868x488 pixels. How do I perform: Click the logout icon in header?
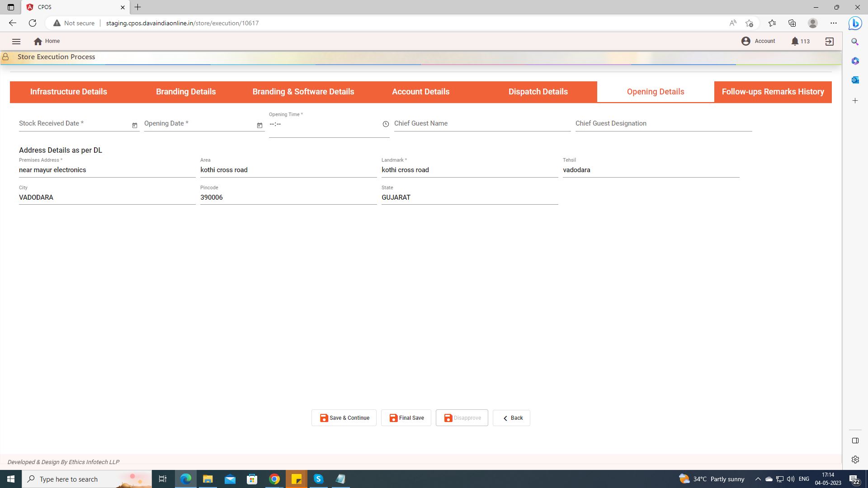(829, 41)
